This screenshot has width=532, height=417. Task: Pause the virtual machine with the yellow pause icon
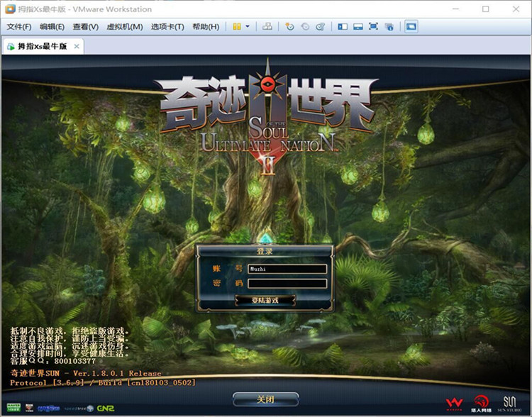pos(237,26)
